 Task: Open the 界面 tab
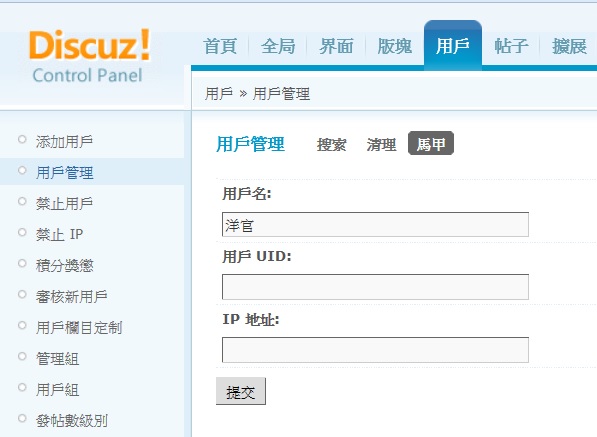tap(336, 46)
